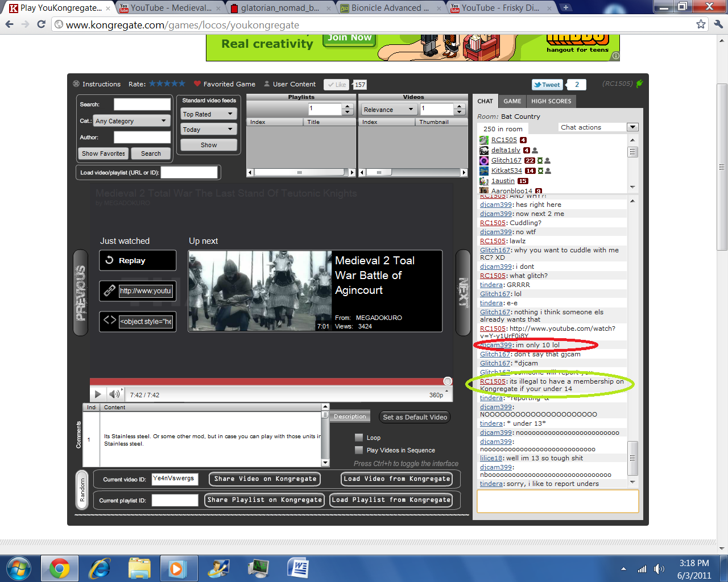Open a new browser tab
Viewport: 728px width, 582px height.
(x=566, y=7)
